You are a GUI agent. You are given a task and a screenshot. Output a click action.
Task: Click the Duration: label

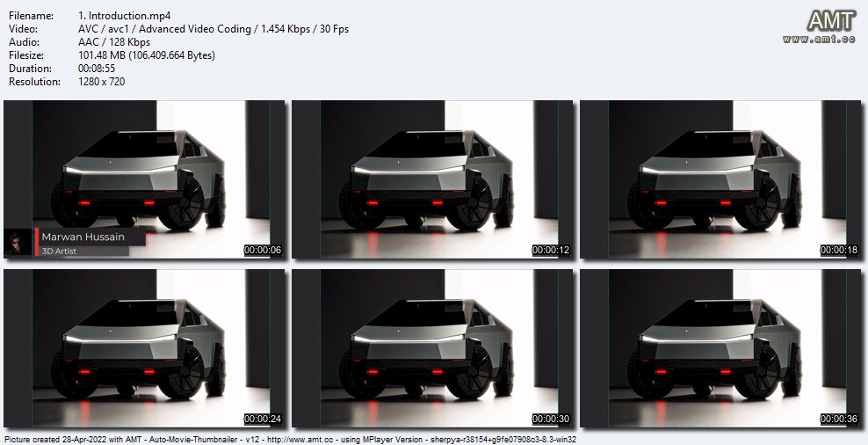(x=31, y=69)
